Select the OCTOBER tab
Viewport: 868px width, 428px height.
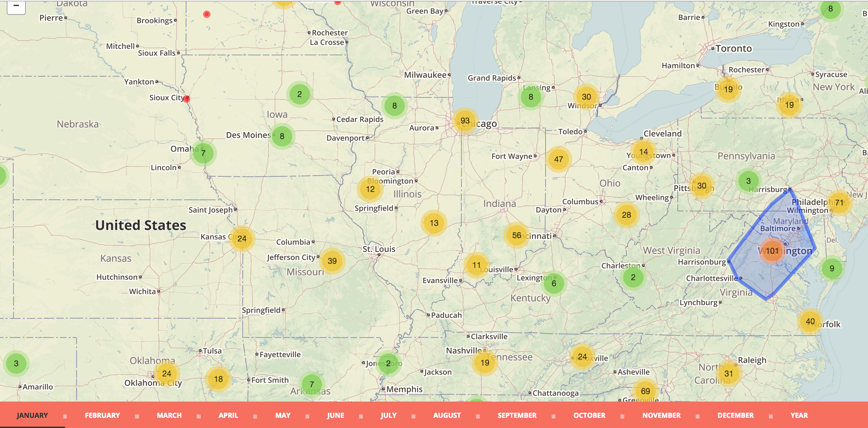pyautogui.click(x=589, y=415)
